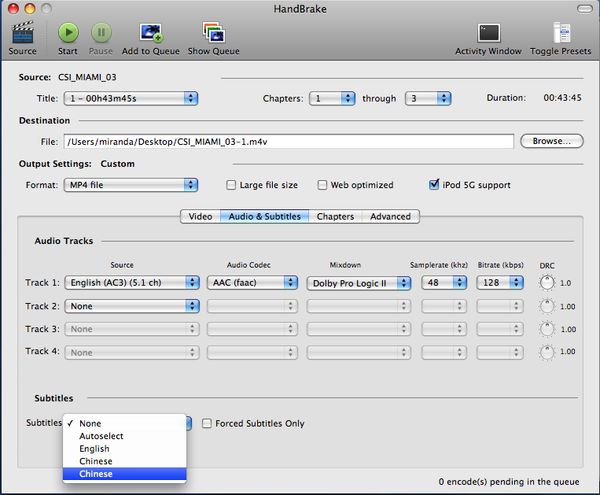The height and width of the screenshot is (495, 600).
Task: Click the toolbar hide pill button in title bar
Action: point(585,8)
